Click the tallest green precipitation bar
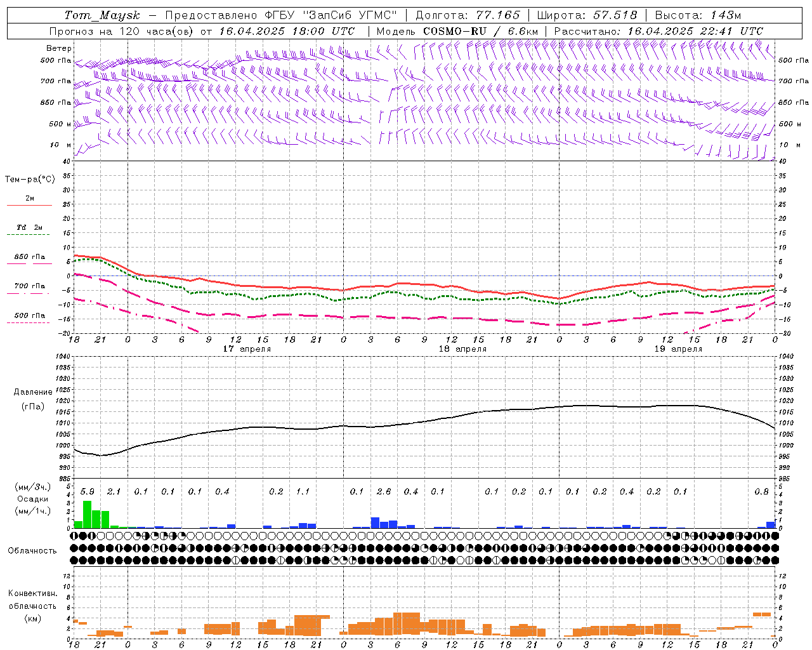 pyautogui.click(x=88, y=514)
